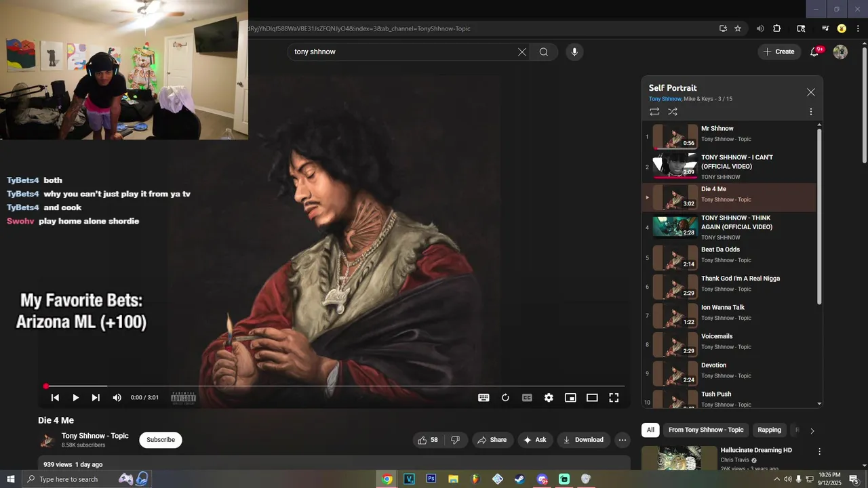Shuffle the Self Portrait playlist
868x488 pixels.
pos(673,112)
